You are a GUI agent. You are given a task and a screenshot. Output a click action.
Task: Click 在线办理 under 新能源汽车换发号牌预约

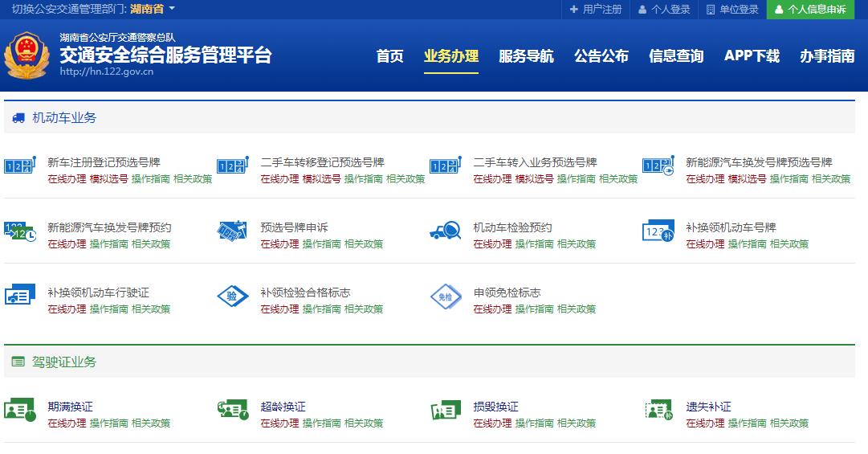(x=67, y=244)
